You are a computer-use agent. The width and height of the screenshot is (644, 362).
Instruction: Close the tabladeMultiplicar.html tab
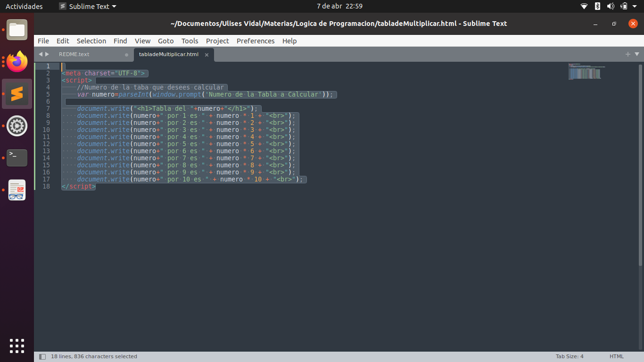point(206,55)
